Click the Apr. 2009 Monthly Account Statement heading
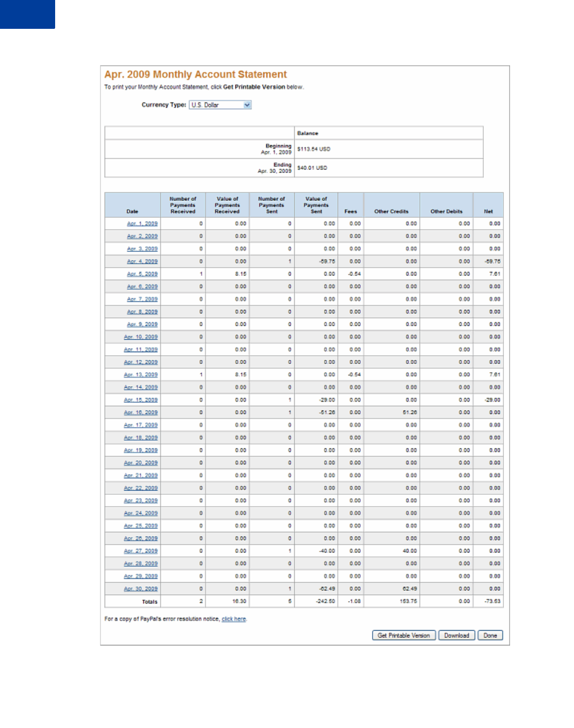Screen dimensions: 574x728 195,75
